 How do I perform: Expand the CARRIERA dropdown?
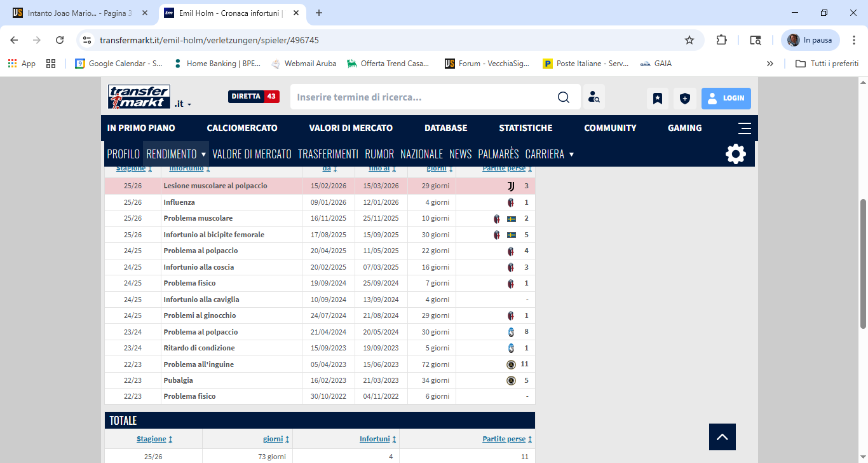pyautogui.click(x=571, y=155)
